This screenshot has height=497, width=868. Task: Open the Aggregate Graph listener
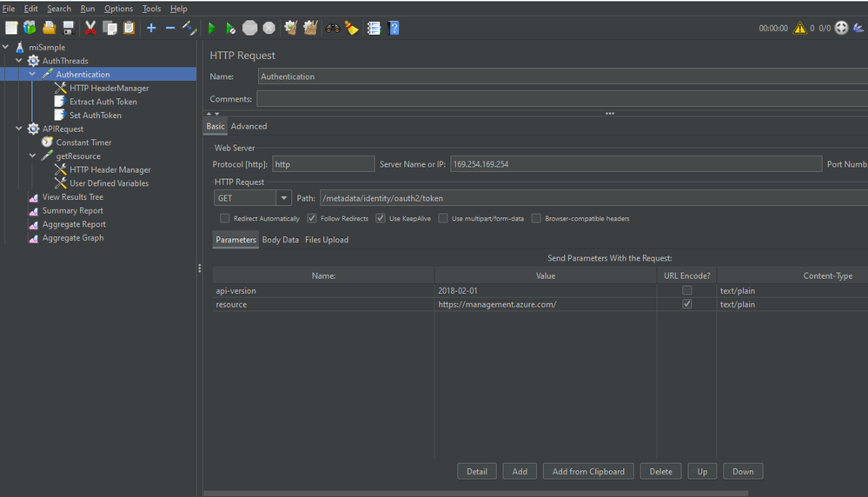(x=72, y=238)
